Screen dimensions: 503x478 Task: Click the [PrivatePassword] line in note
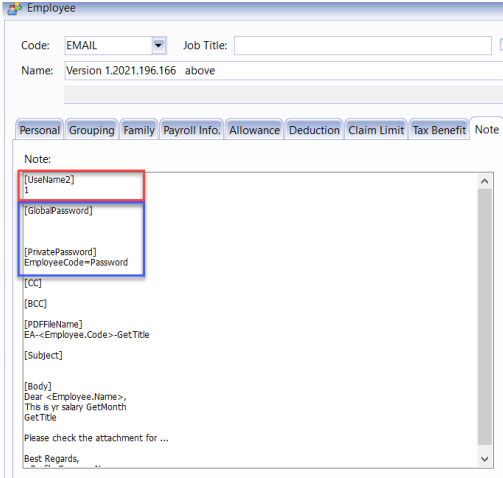point(60,252)
